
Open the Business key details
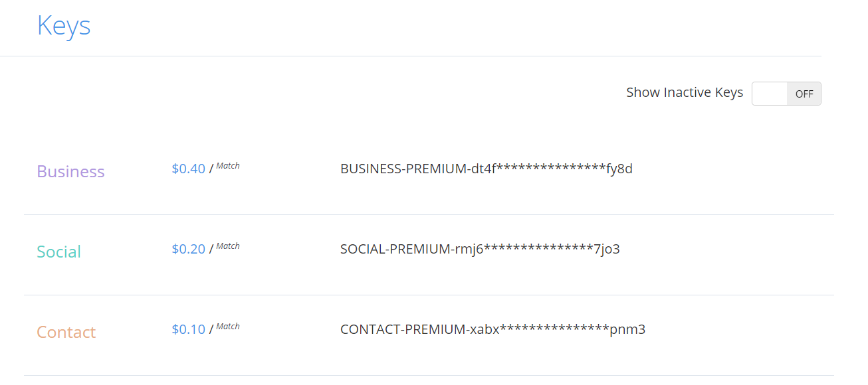[x=70, y=171]
